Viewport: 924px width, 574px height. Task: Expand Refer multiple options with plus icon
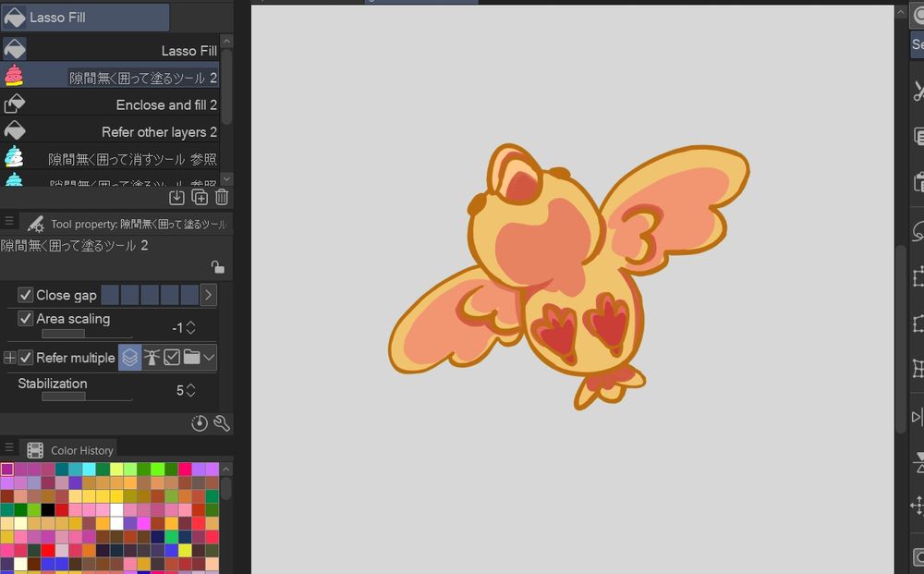click(9, 357)
